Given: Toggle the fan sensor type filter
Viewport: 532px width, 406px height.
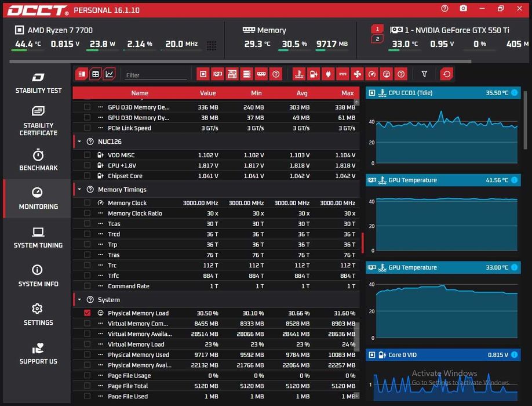Looking at the screenshot, I should [357, 74].
